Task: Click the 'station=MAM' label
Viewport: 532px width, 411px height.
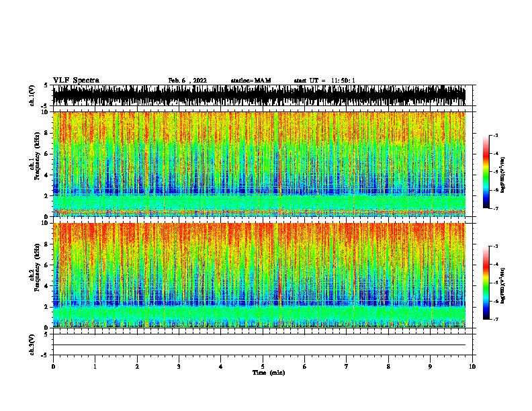Action: (x=251, y=81)
